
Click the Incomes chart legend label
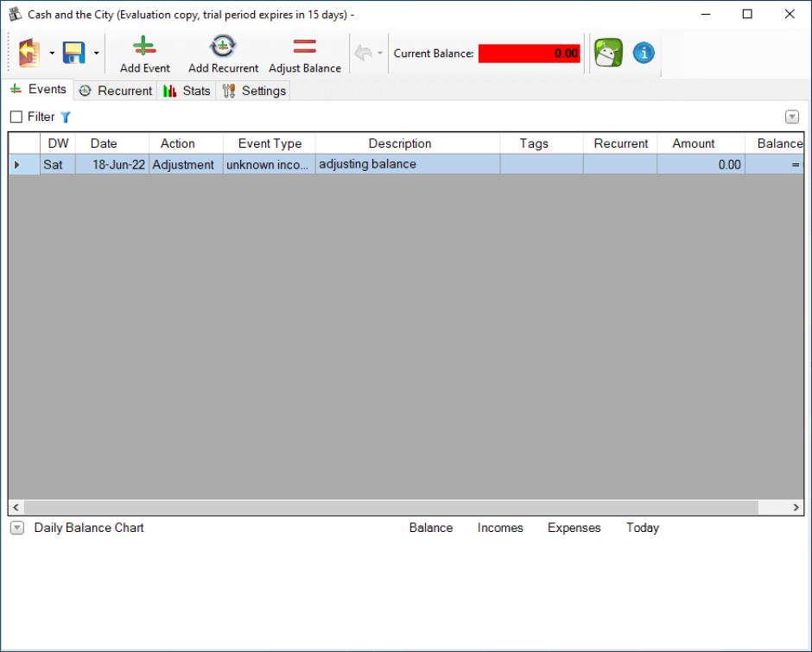click(x=500, y=528)
